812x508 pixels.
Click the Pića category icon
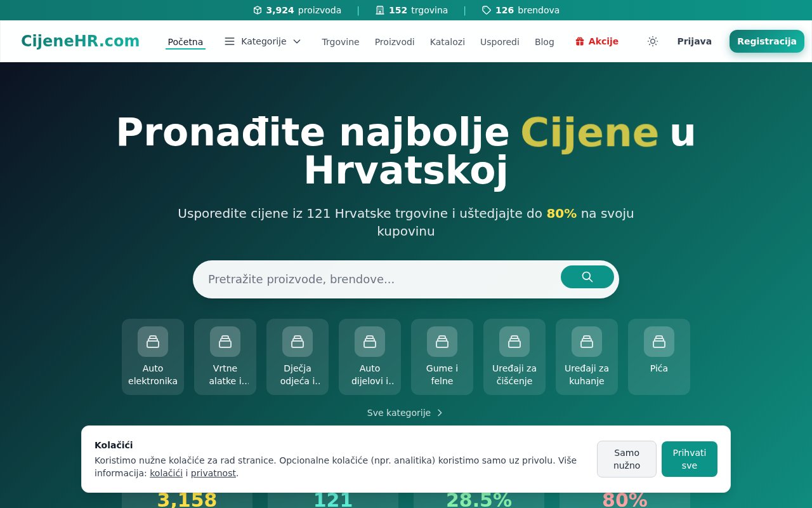658,342
